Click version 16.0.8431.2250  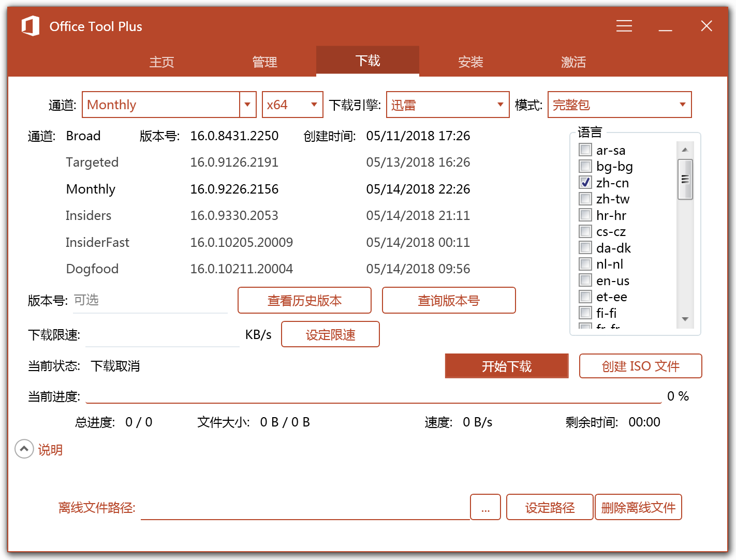234,136
